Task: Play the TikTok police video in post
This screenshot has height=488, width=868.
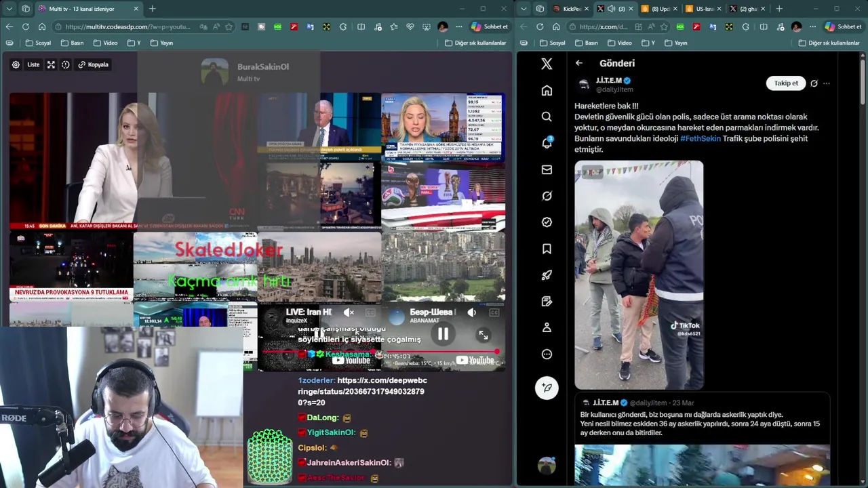Action: [x=639, y=275]
